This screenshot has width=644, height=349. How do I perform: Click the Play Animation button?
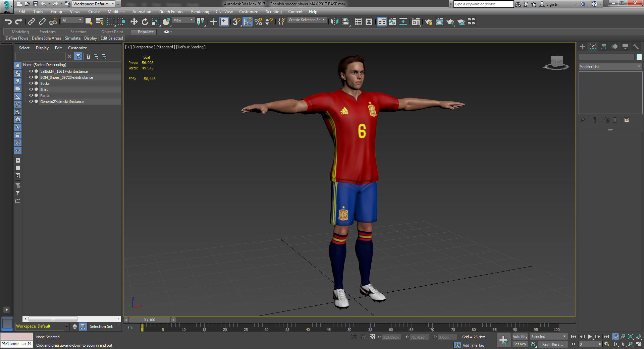[x=590, y=337]
